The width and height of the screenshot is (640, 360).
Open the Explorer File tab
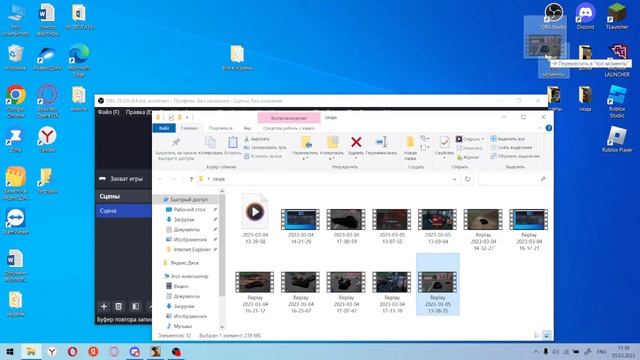(x=164, y=128)
